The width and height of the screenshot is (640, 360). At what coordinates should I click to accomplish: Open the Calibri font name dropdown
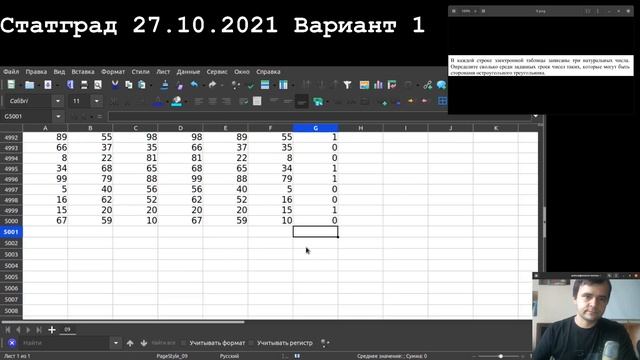coord(58,101)
